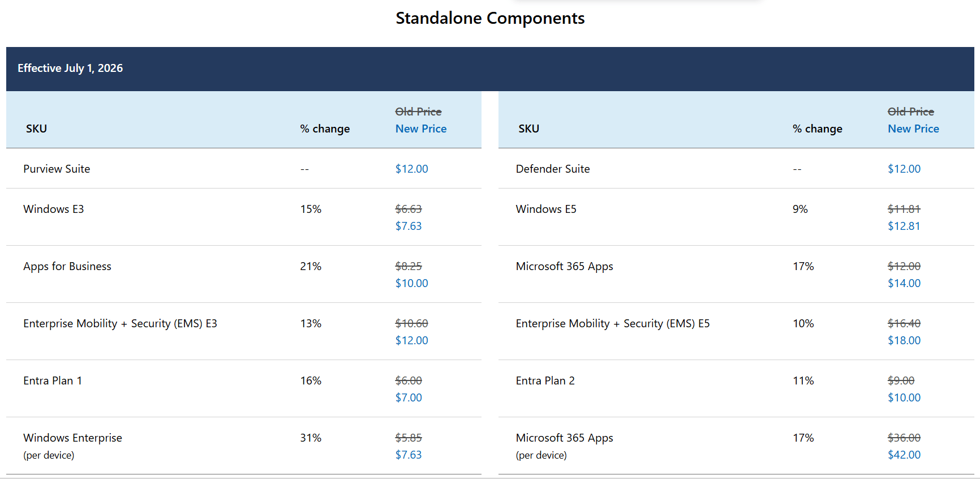Viewport: 980px width, 479px height.
Task: Select Enterprise Mobility + Security (EMS) E5
Action: [x=613, y=323]
